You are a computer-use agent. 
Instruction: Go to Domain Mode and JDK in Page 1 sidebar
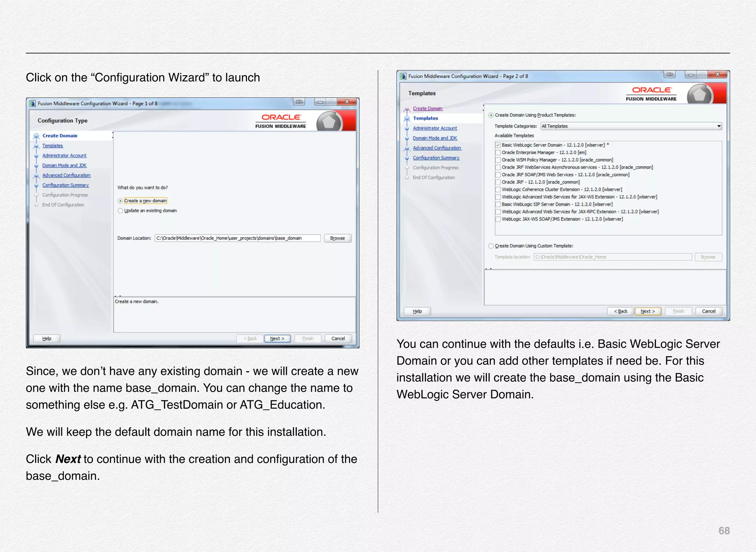click(x=64, y=165)
